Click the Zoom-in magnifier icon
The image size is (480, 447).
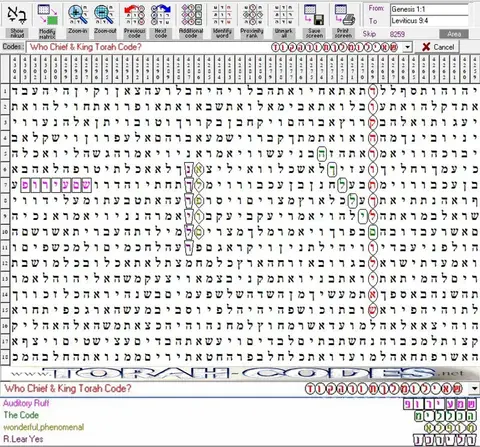[78, 15]
